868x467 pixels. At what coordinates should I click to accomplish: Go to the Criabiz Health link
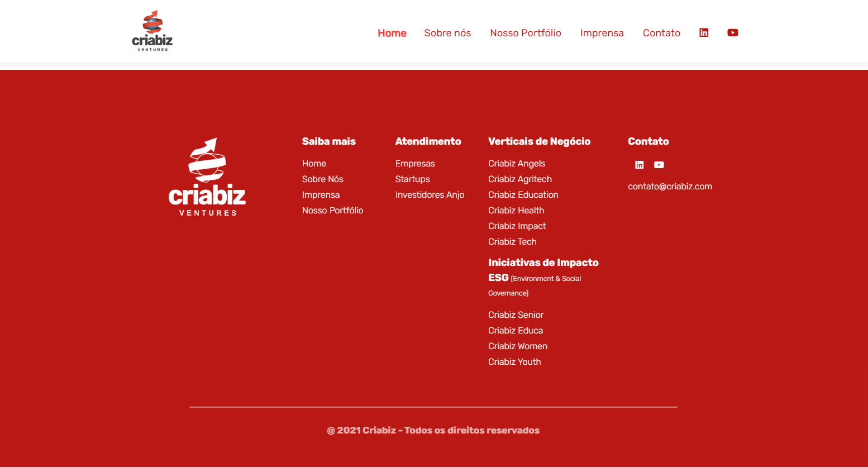(x=516, y=211)
